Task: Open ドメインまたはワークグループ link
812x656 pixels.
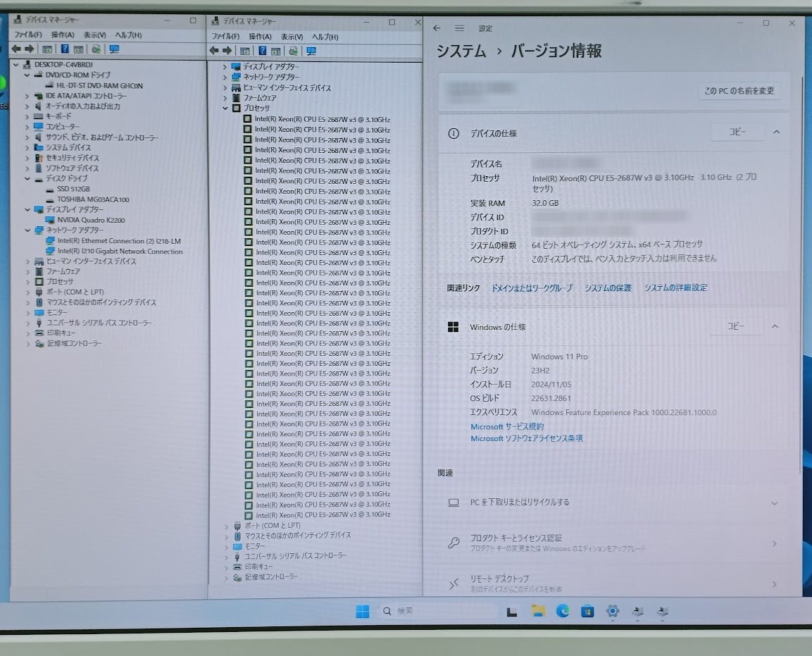Action: click(532, 287)
